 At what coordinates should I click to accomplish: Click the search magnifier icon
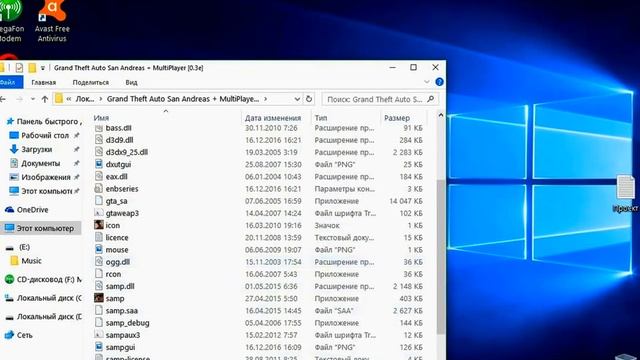coord(431,99)
